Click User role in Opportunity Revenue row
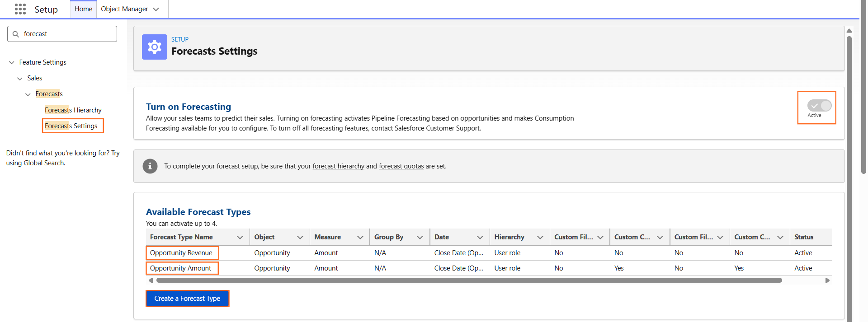The height and width of the screenshot is (322, 868). [507, 253]
